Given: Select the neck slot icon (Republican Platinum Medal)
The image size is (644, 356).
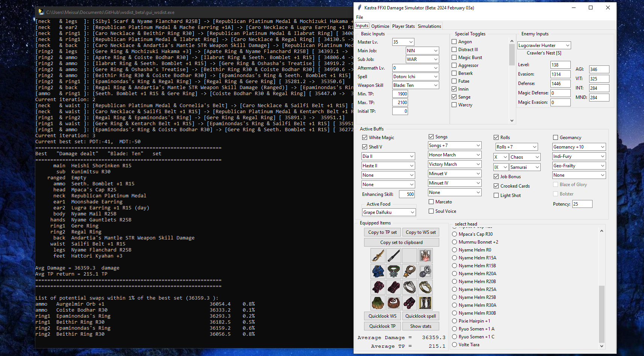Looking at the screenshot, I should (x=394, y=271).
